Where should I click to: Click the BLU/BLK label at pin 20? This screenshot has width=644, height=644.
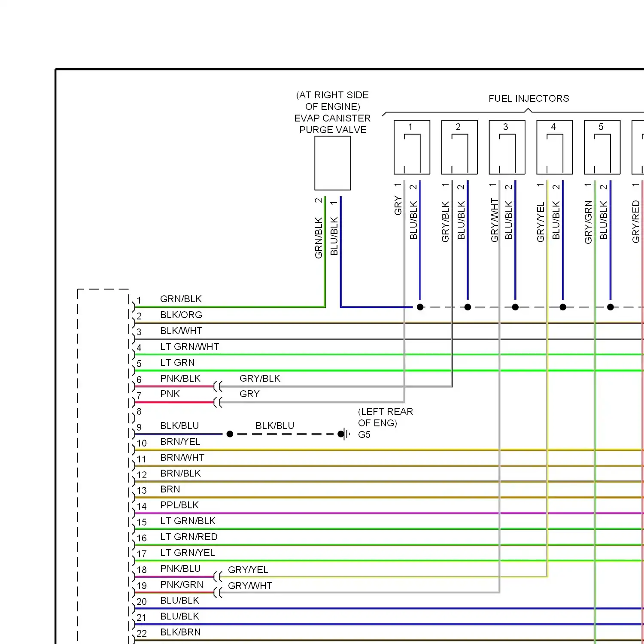pyautogui.click(x=179, y=600)
